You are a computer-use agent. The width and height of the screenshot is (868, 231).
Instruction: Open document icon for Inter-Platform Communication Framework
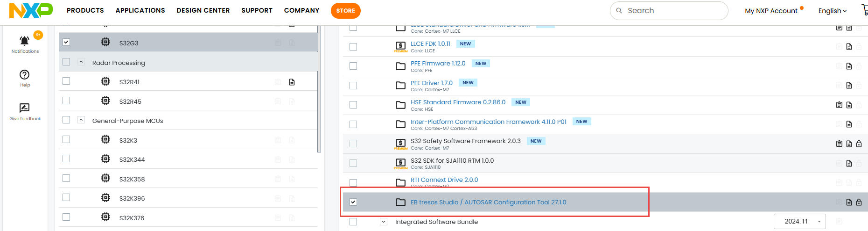point(849,124)
